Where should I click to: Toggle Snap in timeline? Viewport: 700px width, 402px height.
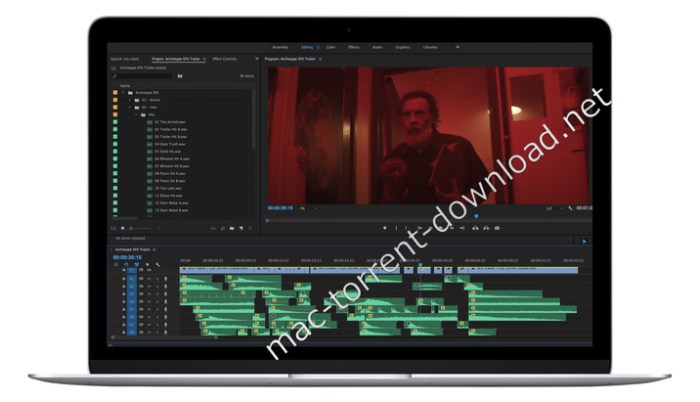point(126,264)
